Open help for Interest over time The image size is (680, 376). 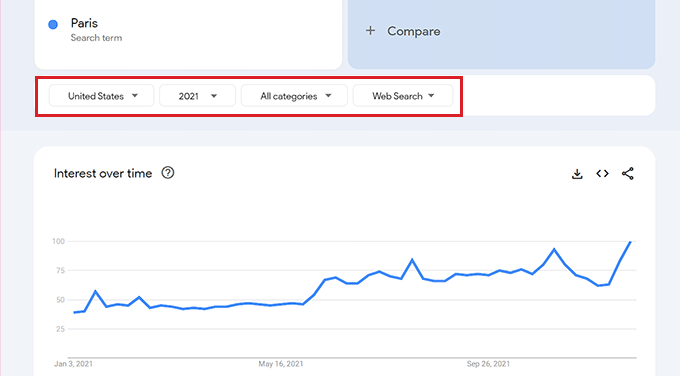(168, 173)
